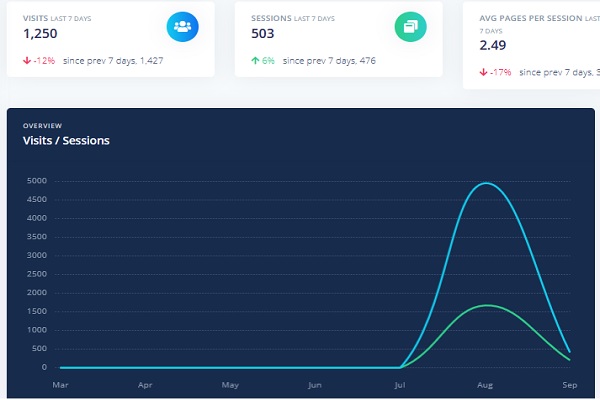Select the Sessions value 503

coord(262,34)
